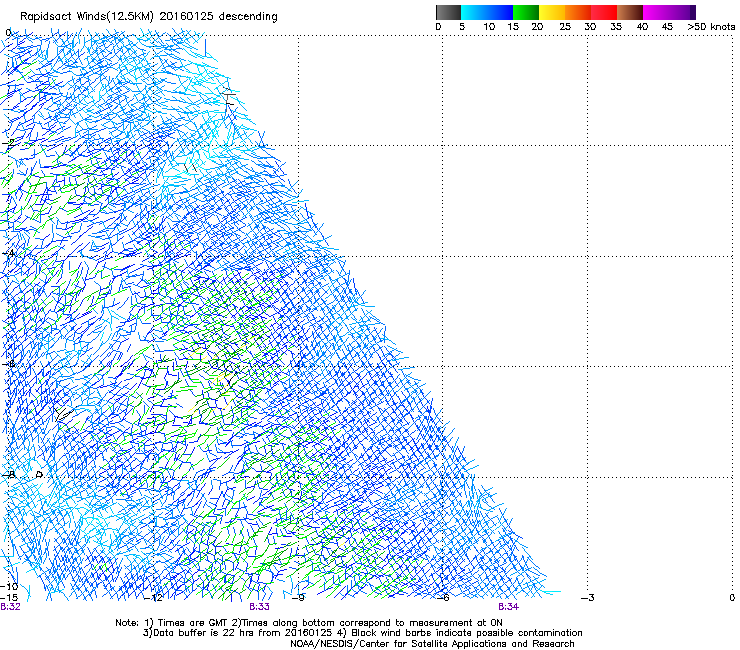Click the '-2' latitude axis label
This screenshot has width=740, height=650.
[x=8, y=143]
